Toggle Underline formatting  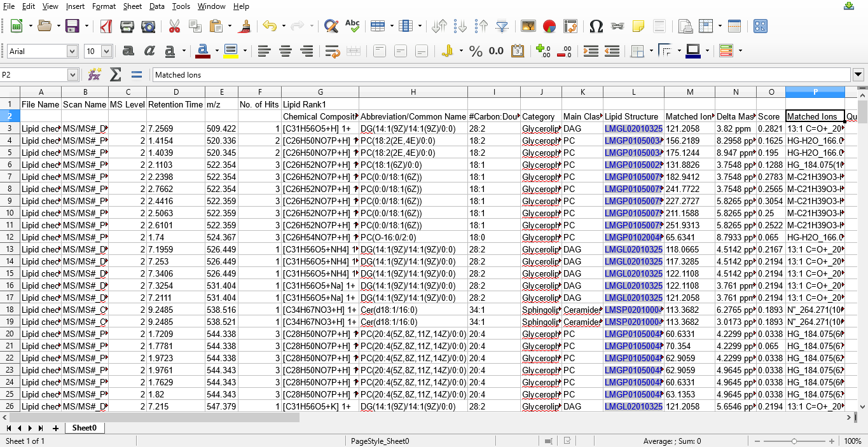pos(170,52)
